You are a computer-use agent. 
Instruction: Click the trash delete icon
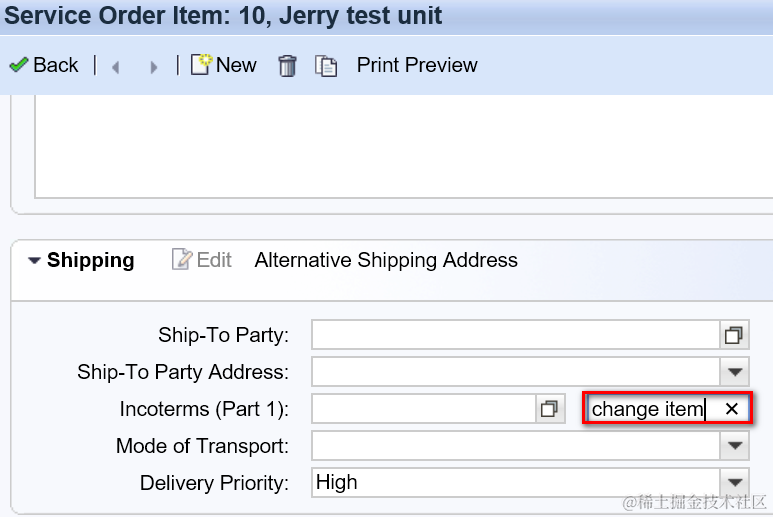[287, 66]
